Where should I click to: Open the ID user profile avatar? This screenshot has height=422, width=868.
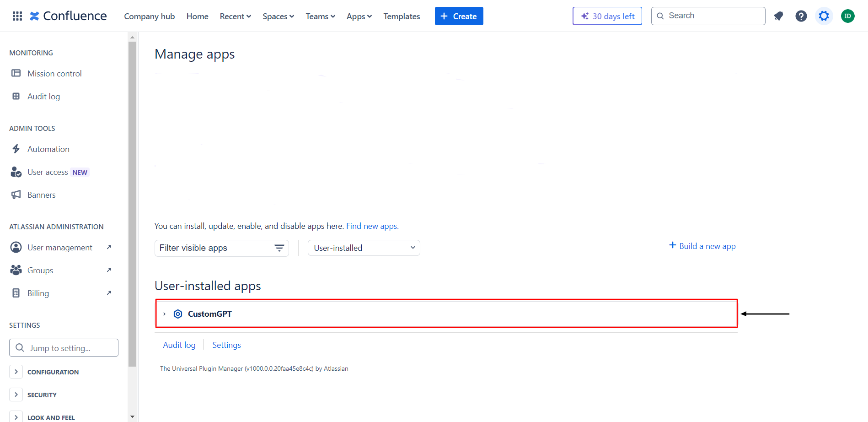point(848,16)
